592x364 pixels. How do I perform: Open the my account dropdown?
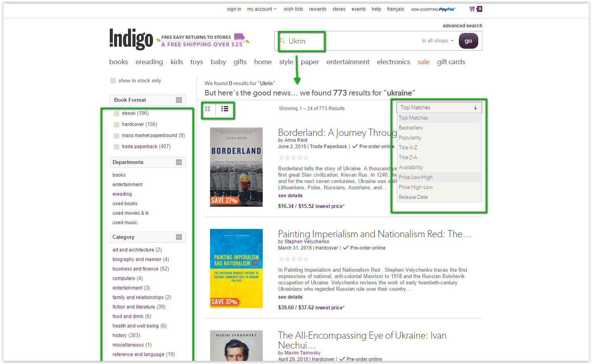coord(262,9)
